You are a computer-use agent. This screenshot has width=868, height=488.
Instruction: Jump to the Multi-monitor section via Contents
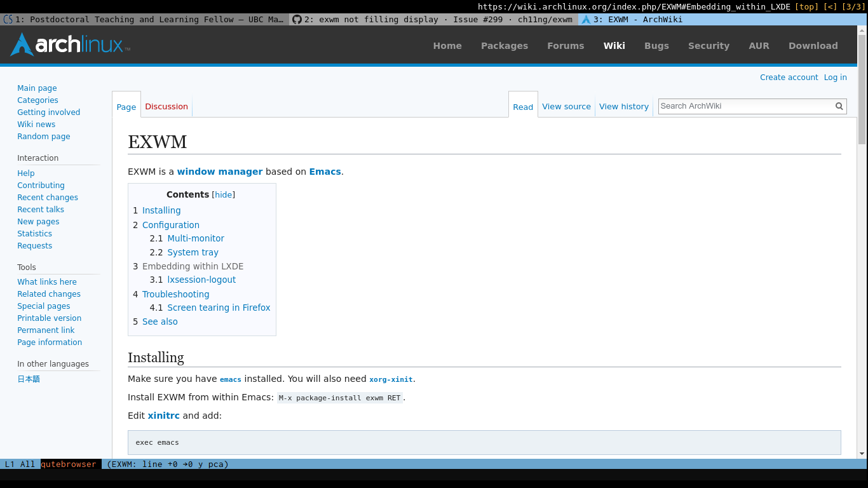click(196, 238)
